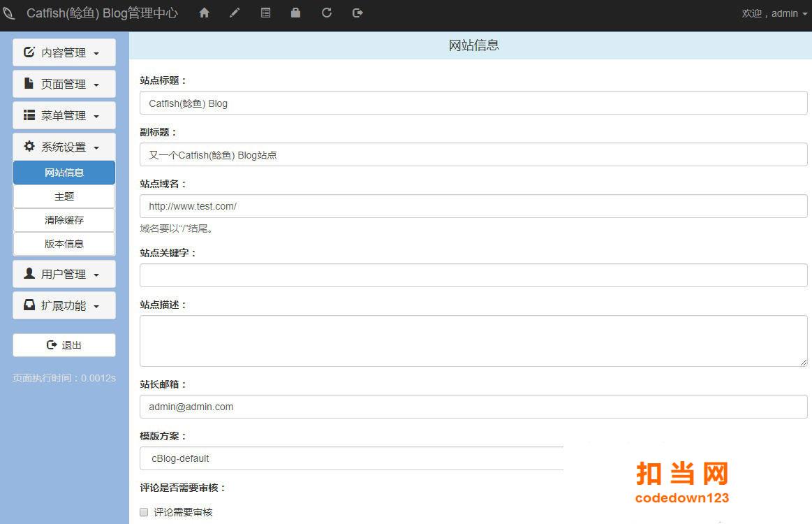Screen dimensions: 812x524
Task: Select the 清除缓存 submenu item
Action: (64, 220)
